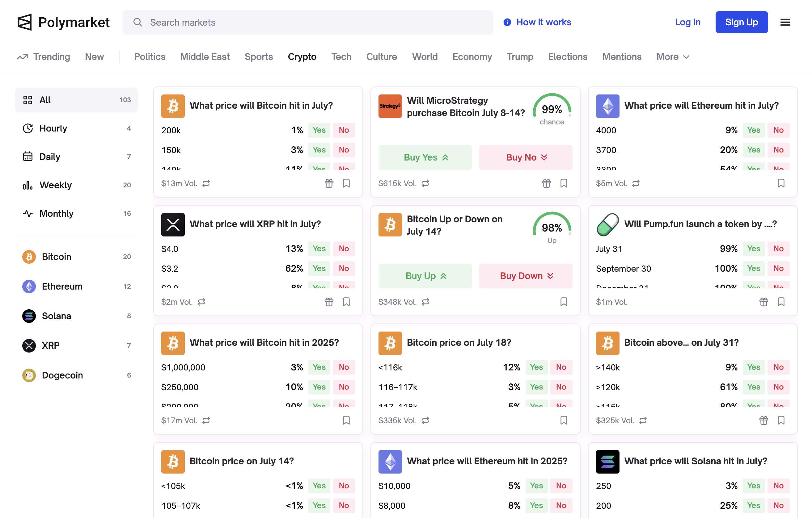Image resolution: width=812 pixels, height=518 pixels.
Task: Open Bitcoin icon of July price market
Action: [x=173, y=106]
